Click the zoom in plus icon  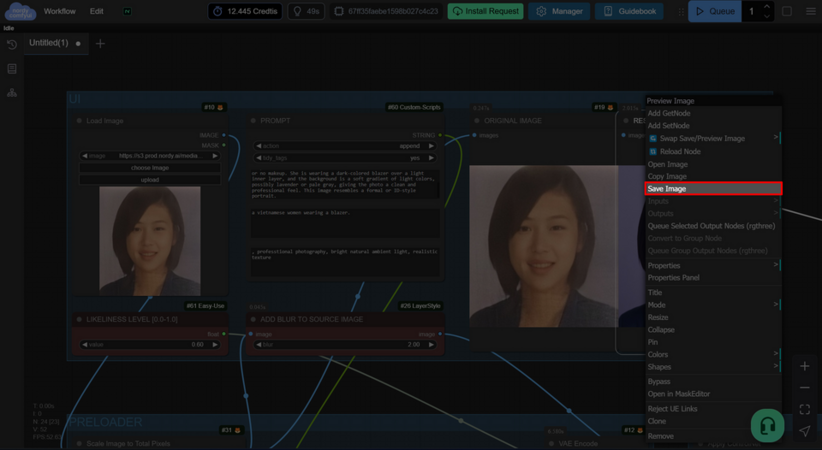(x=804, y=366)
